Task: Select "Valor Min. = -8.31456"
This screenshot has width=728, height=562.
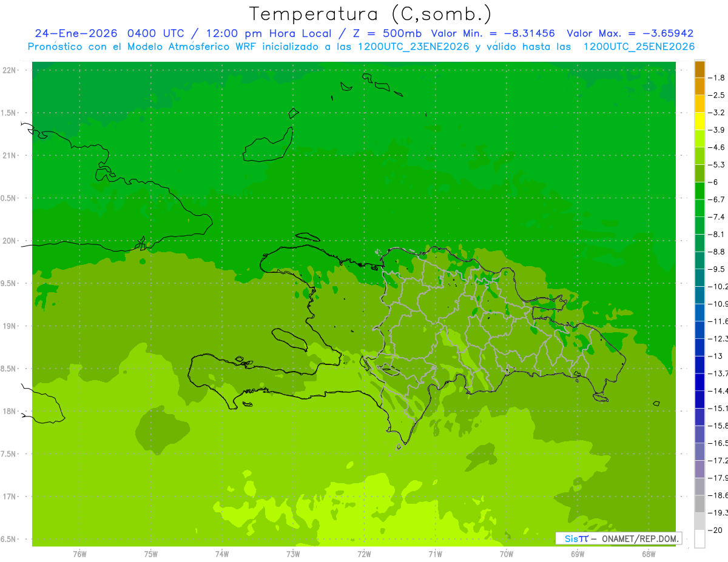Action: tap(493, 34)
